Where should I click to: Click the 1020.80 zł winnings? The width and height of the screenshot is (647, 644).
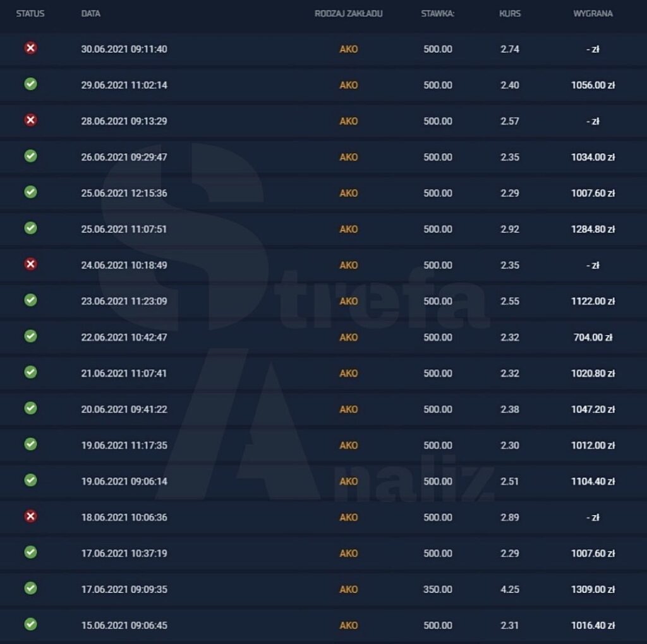(593, 373)
